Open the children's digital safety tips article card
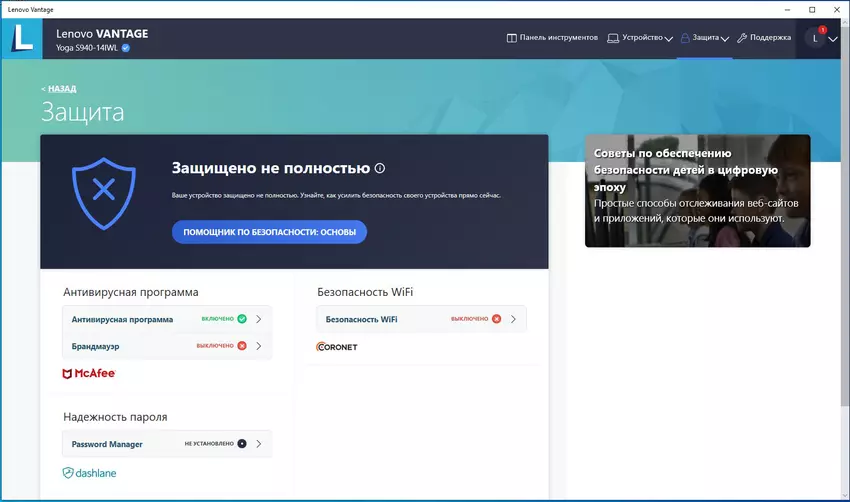Image resolution: width=850 pixels, height=502 pixels. coord(697,191)
